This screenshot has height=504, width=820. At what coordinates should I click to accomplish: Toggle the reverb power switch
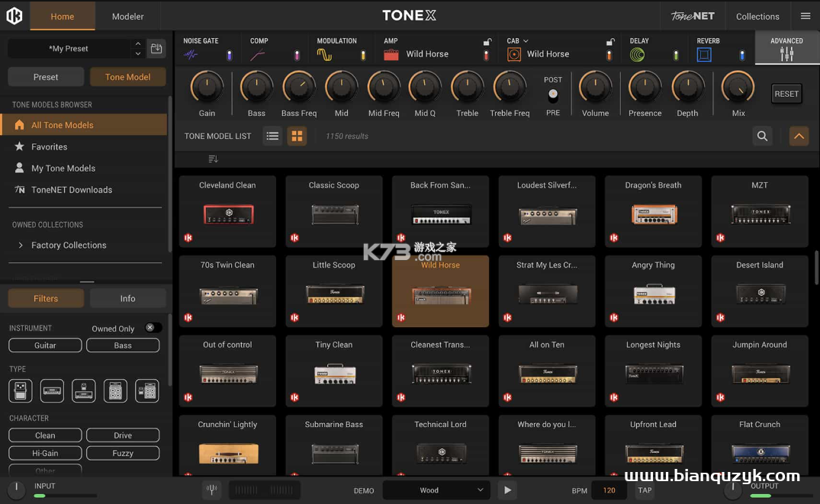pos(742,55)
